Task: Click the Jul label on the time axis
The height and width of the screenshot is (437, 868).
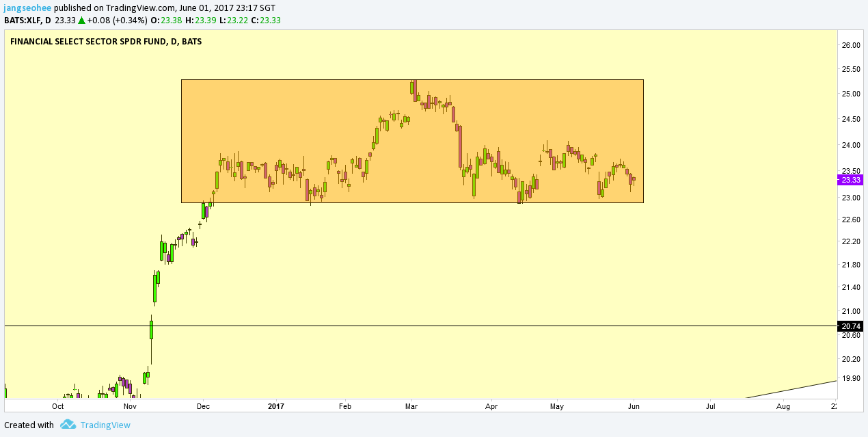Action: click(x=711, y=406)
